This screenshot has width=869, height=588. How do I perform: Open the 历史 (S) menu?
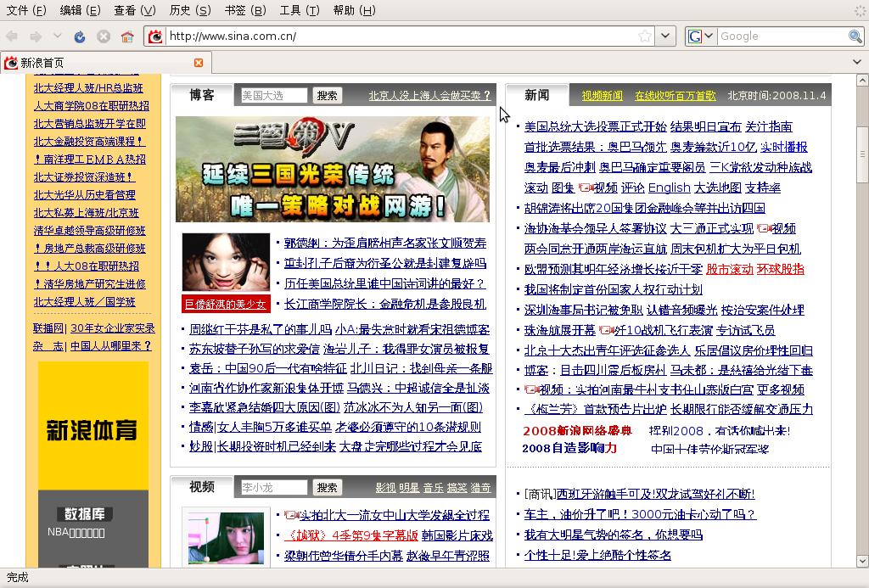190,10
